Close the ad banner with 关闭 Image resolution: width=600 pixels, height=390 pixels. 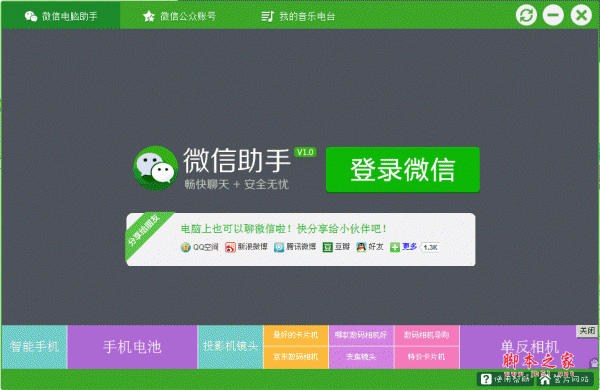(587, 331)
